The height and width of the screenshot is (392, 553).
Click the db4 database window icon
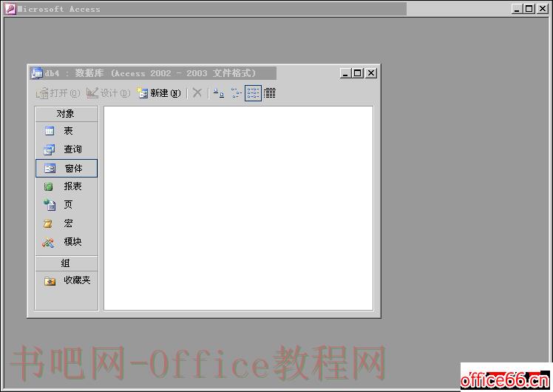[37, 73]
